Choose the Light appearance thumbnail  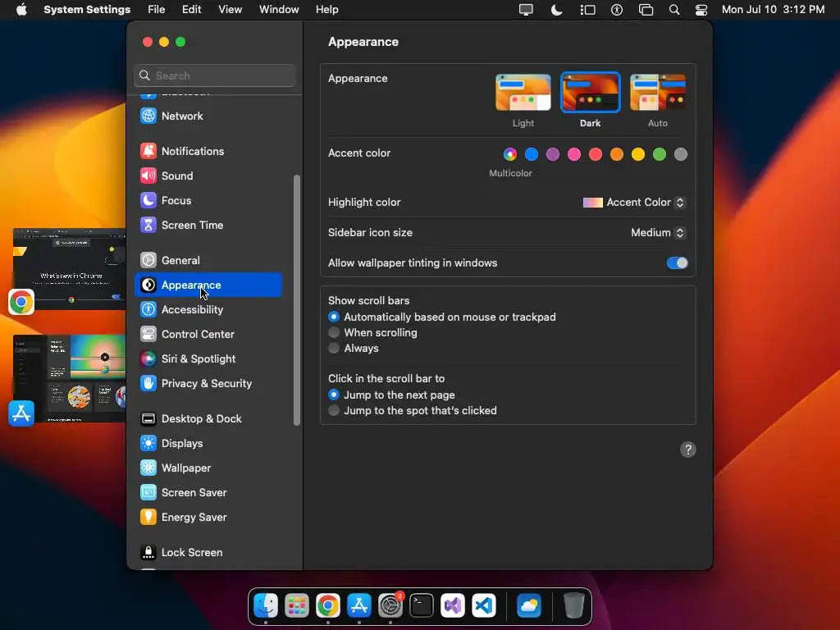523,93
